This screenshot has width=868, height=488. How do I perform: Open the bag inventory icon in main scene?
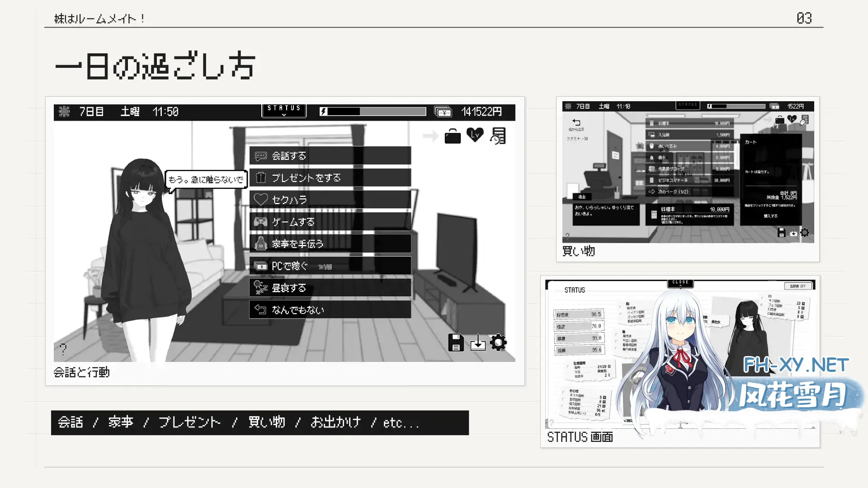[453, 136]
